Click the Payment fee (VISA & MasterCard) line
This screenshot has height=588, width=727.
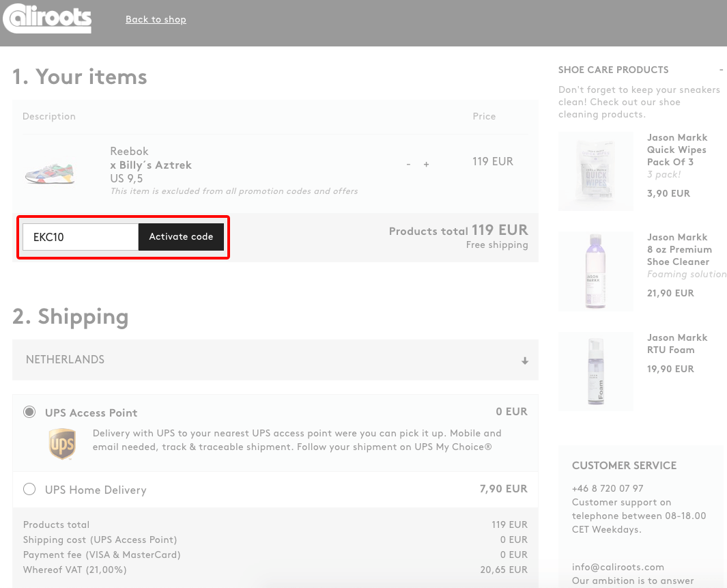pos(102,555)
